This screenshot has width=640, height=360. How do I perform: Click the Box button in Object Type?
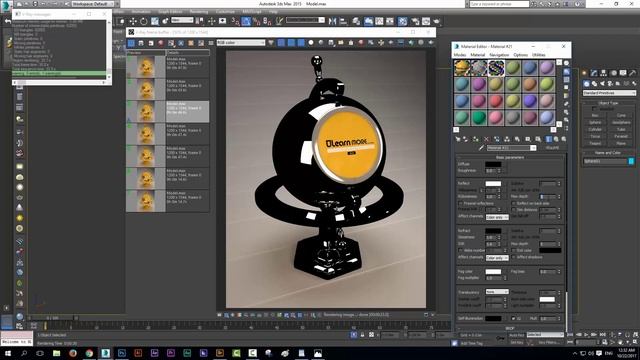pyautogui.click(x=595, y=116)
